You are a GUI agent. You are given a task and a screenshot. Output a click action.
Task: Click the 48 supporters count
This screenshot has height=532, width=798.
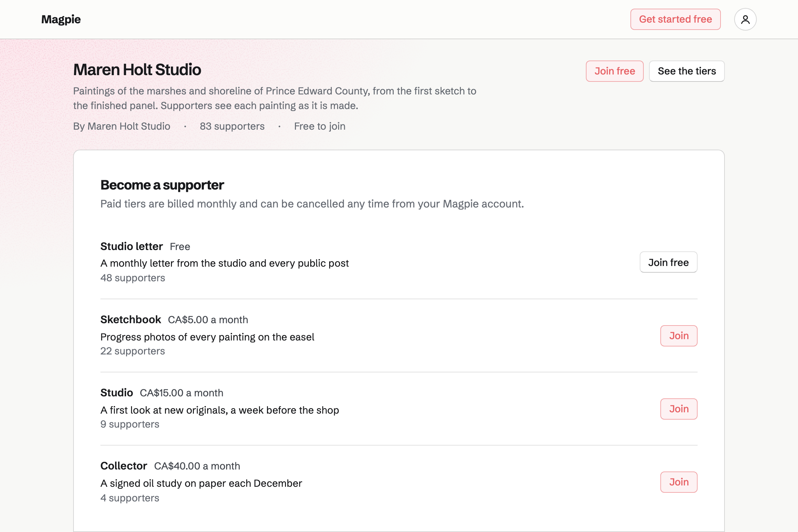point(133,278)
